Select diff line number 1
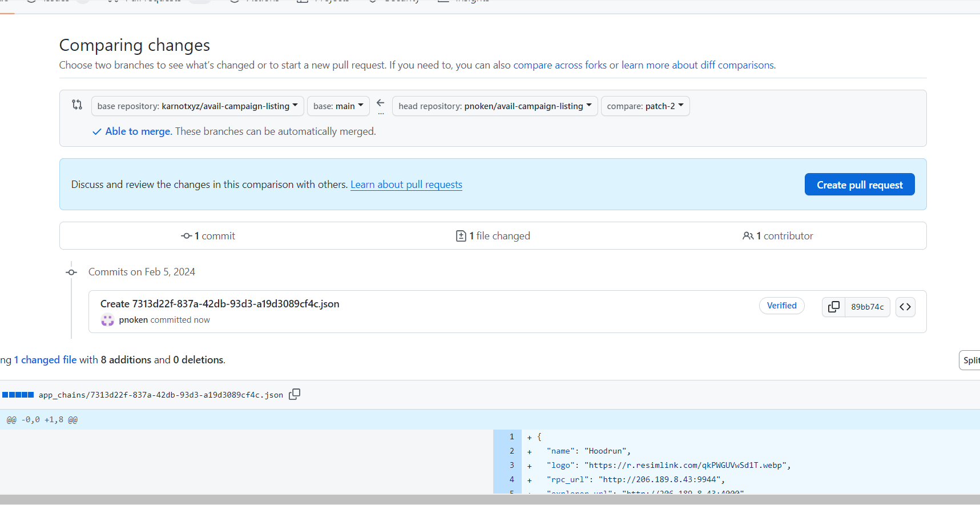The height and width of the screenshot is (505, 980). 507,437
